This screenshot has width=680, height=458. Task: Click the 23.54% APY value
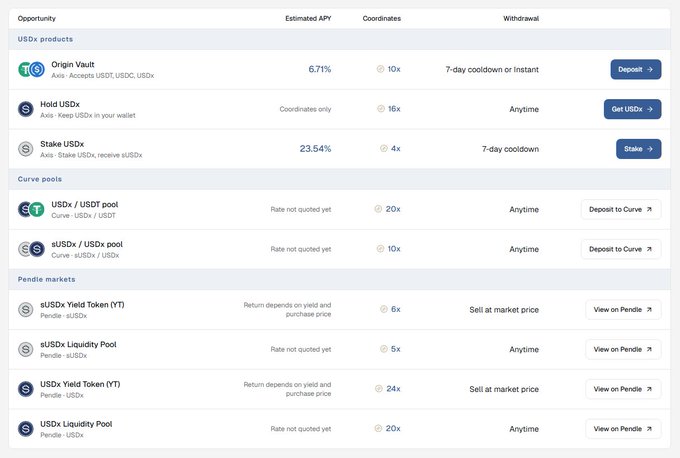[x=315, y=149]
